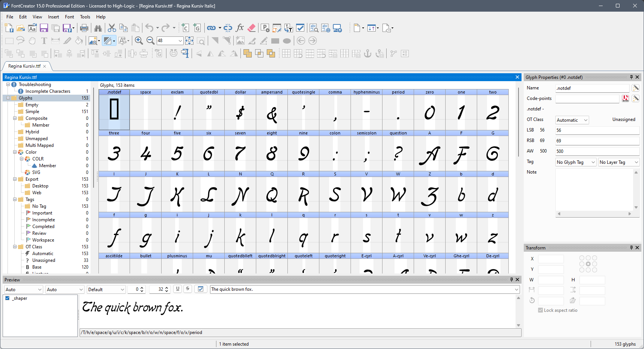Click the Zoom In magnifier icon

[x=139, y=41]
